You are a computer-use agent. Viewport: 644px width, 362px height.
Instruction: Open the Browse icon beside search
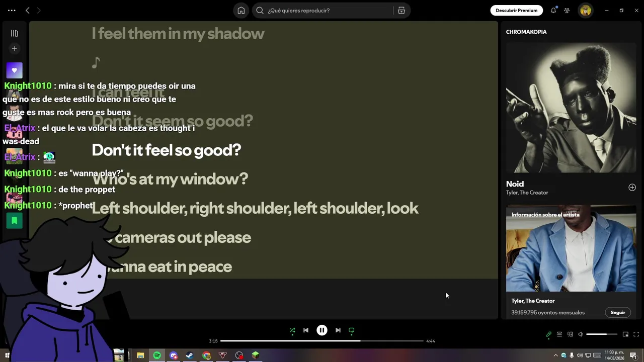(x=401, y=10)
